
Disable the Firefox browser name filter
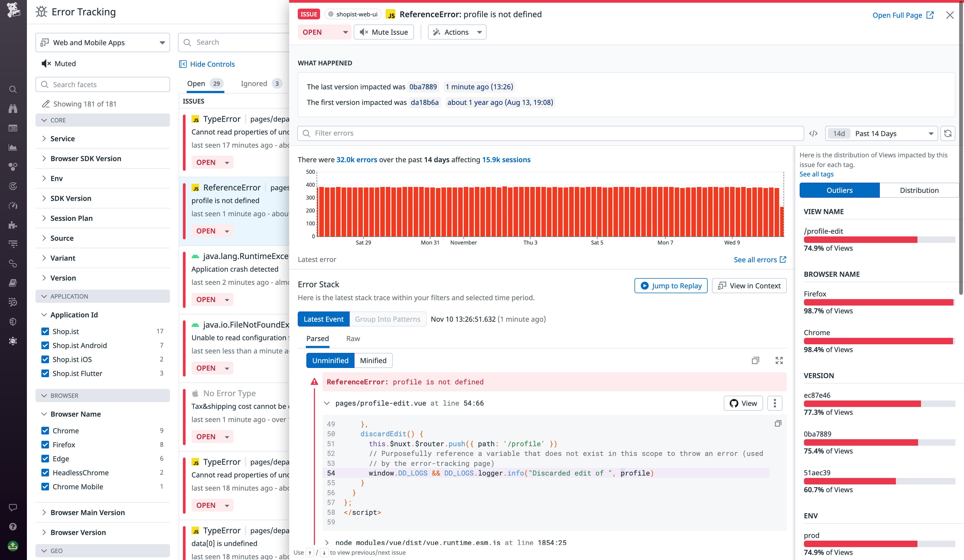coord(45,445)
